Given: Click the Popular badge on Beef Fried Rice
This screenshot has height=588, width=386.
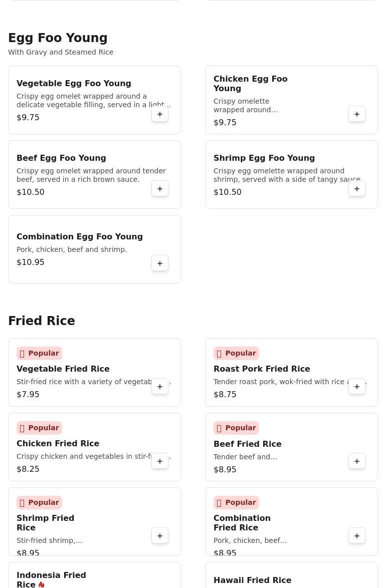Looking at the screenshot, I should tap(237, 428).
